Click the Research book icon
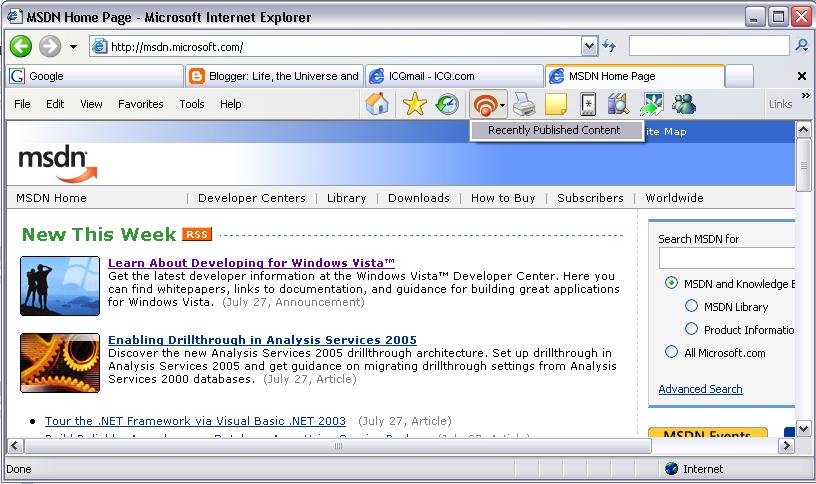The height and width of the screenshot is (484, 816). [617, 104]
